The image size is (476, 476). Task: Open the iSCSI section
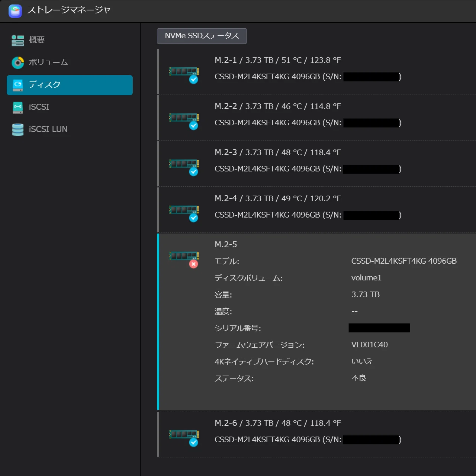point(70,107)
